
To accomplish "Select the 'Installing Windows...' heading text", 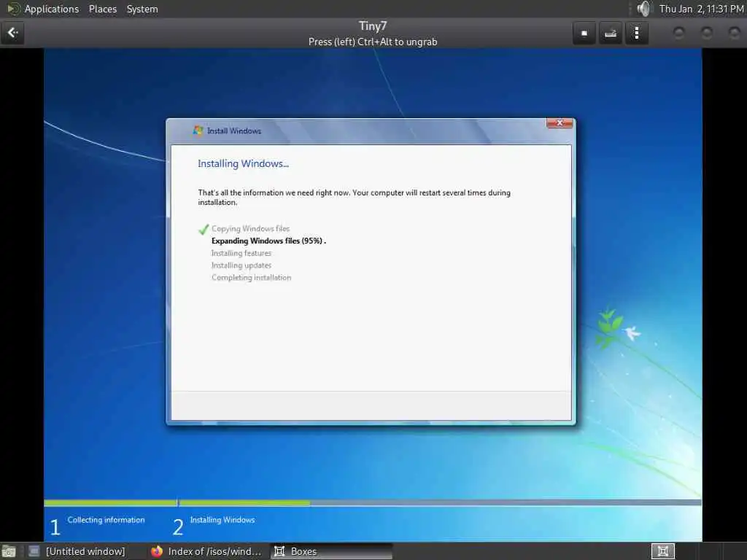I will pos(243,164).
